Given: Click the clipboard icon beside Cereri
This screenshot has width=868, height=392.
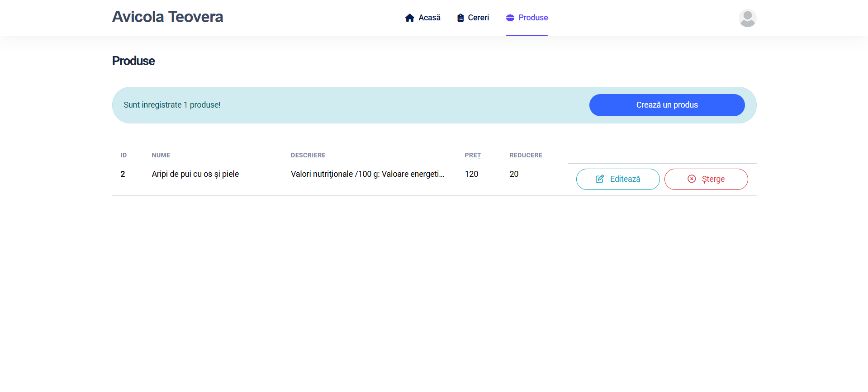Looking at the screenshot, I should 460,18.
